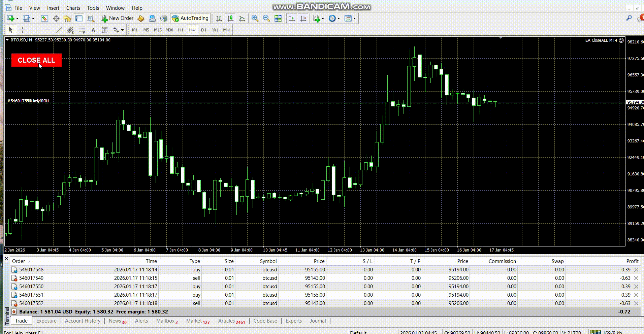The width and height of the screenshot is (644, 334).
Task: Switch to the M15 timeframe
Action: click(158, 30)
